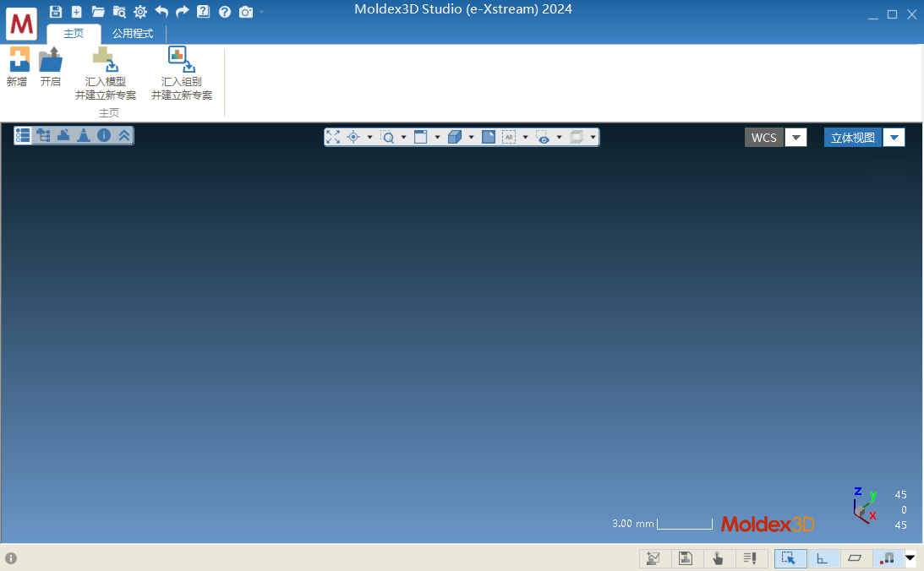Click the blue sheet display icon

489,137
